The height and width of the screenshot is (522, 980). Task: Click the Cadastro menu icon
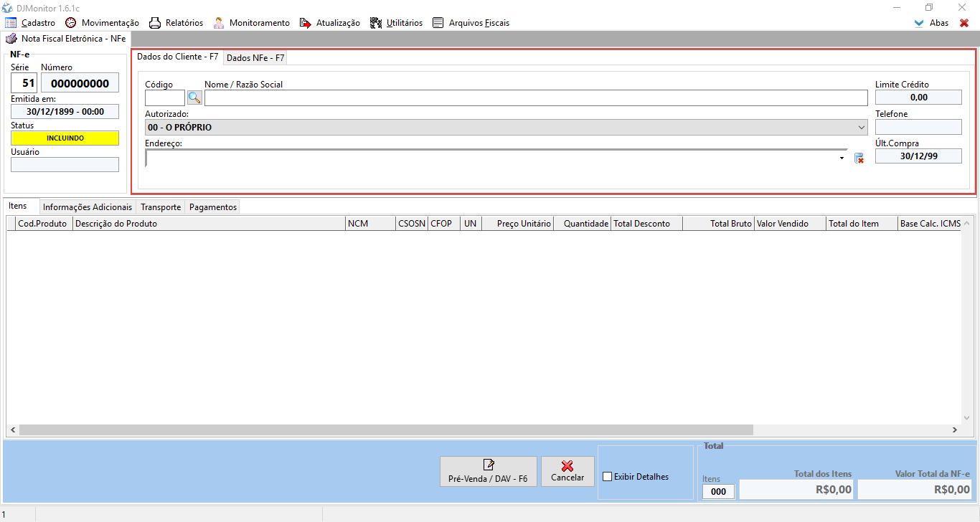point(11,23)
